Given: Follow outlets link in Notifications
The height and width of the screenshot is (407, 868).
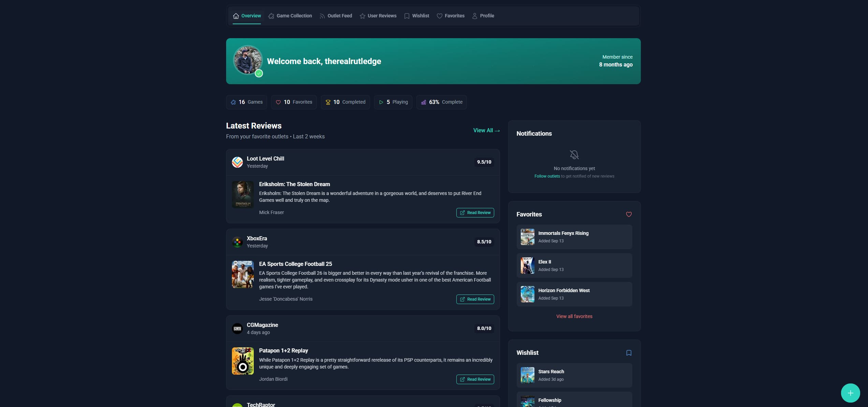Looking at the screenshot, I should point(547,176).
